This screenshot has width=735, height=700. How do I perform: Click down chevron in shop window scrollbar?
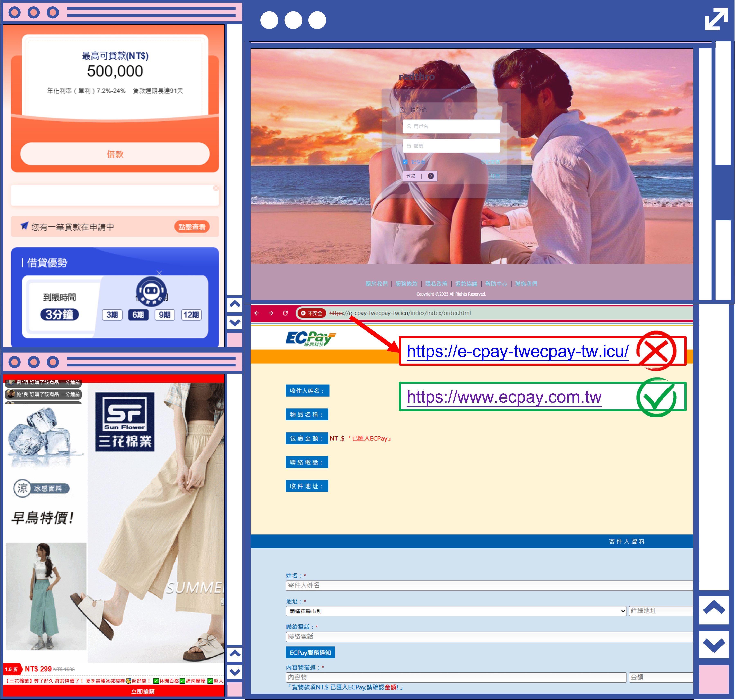[x=235, y=672]
